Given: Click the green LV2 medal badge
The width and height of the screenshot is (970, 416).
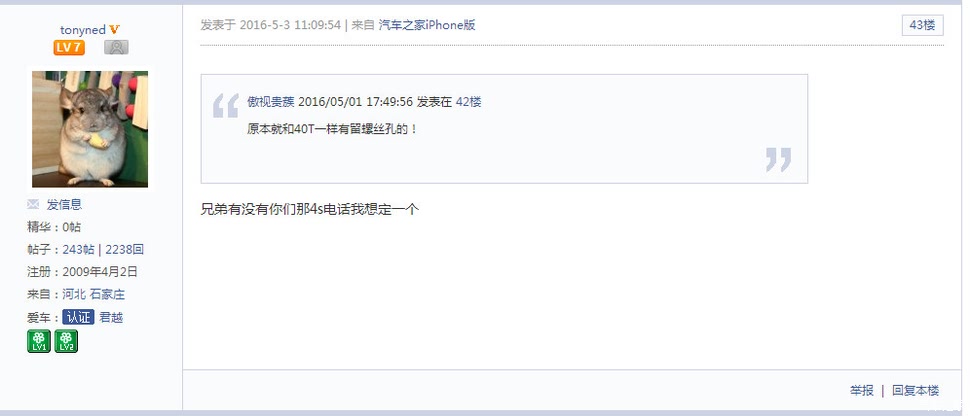Looking at the screenshot, I should 66,341.
